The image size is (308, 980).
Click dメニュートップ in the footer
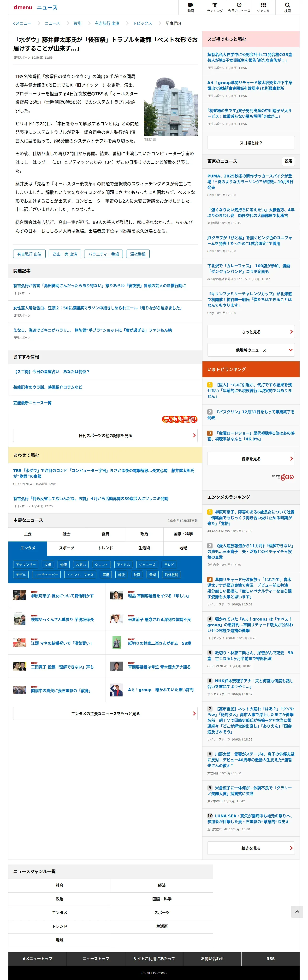pos(37,959)
